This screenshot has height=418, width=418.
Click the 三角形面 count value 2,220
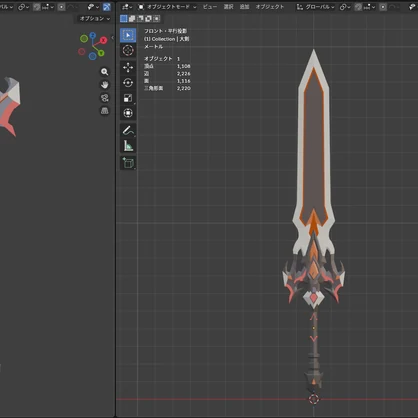click(x=184, y=88)
